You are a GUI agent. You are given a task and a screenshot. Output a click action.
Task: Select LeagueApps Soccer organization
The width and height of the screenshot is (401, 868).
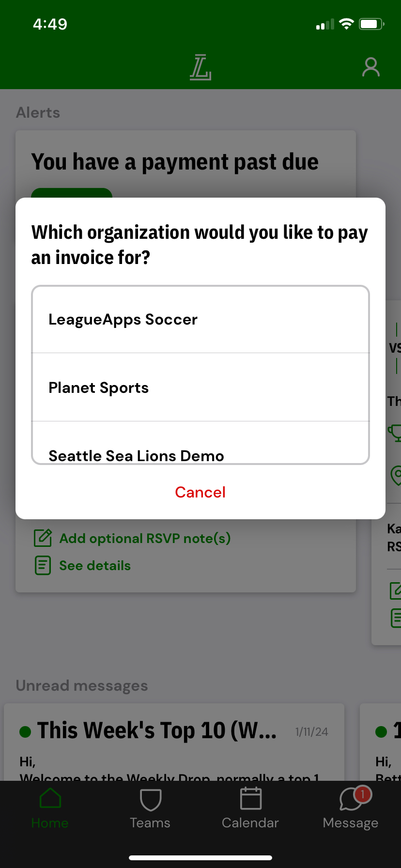click(x=200, y=320)
